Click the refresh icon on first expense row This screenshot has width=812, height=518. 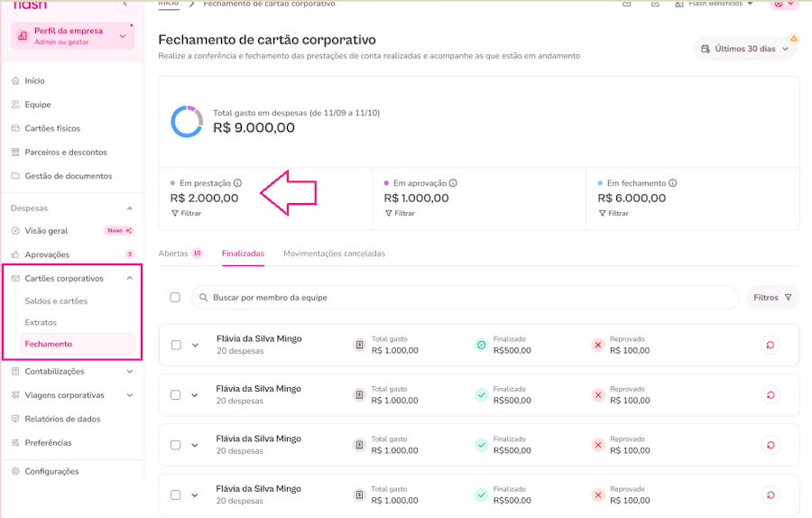[770, 345]
